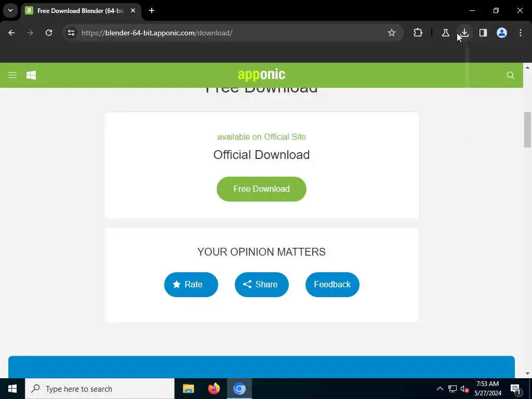
Task: Open the Chrome profile avatar
Action: click(x=502, y=33)
